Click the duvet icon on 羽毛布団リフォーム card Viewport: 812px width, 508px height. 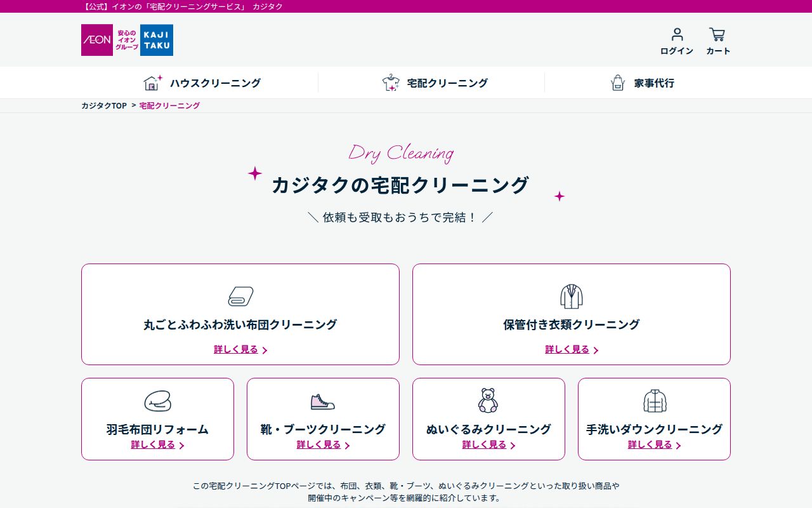pyautogui.click(x=157, y=401)
